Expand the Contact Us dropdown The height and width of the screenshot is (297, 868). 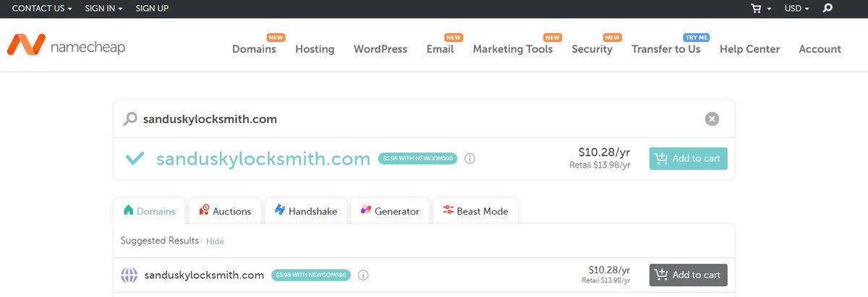pyautogui.click(x=42, y=9)
